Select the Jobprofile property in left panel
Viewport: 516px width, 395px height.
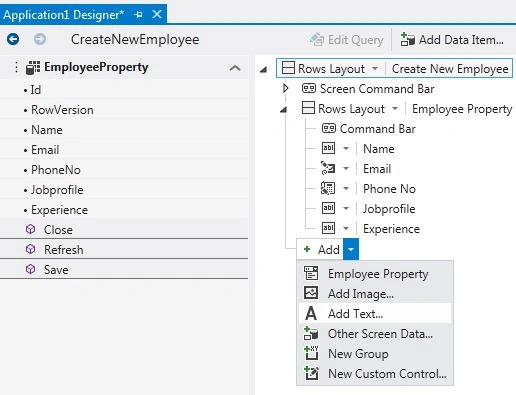click(57, 190)
